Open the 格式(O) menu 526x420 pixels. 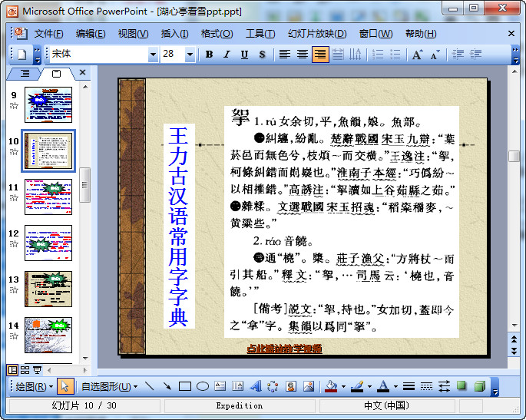click(x=217, y=34)
